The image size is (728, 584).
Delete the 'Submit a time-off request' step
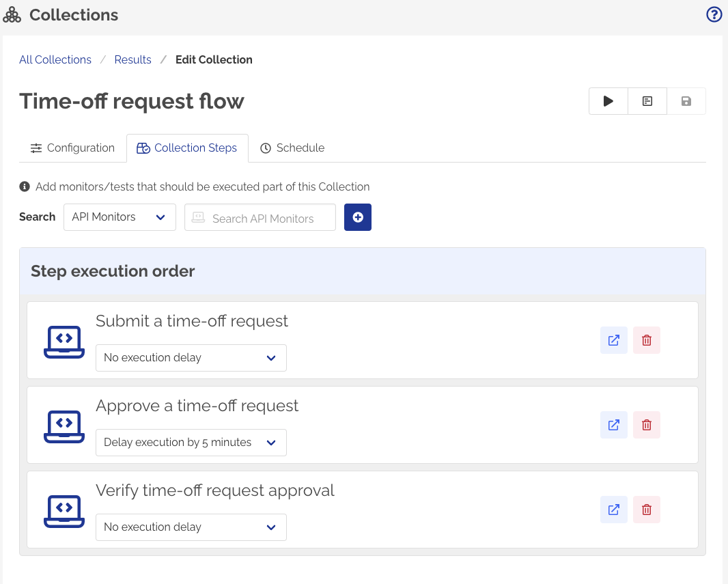646,339
